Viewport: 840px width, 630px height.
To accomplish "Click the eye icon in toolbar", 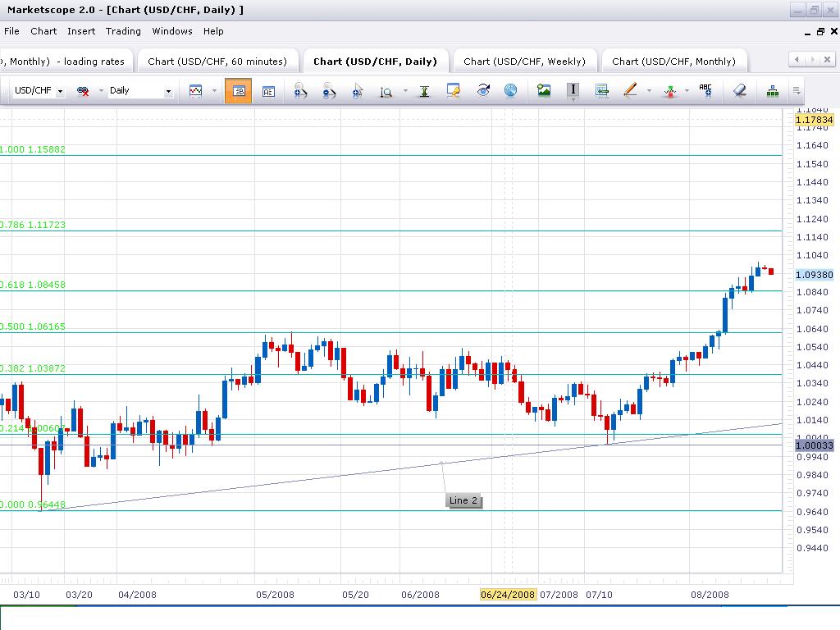I will [x=483, y=91].
